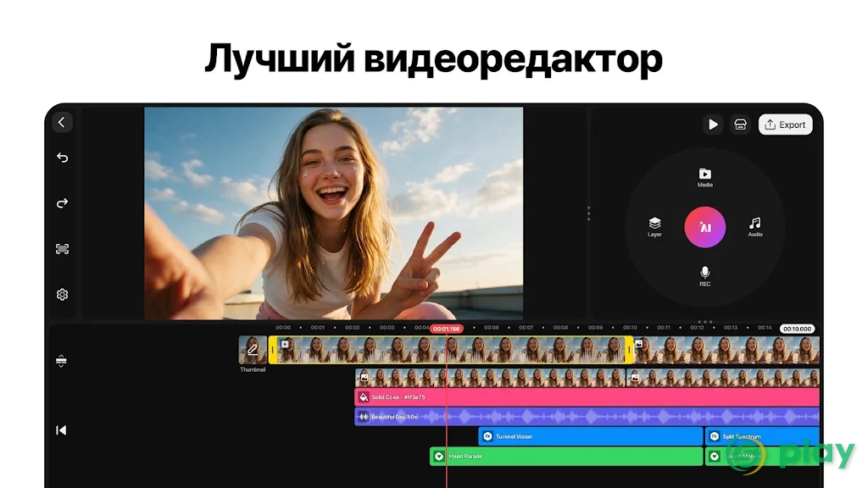Click the video preview image
This screenshot has width=868, height=488.
(x=333, y=213)
